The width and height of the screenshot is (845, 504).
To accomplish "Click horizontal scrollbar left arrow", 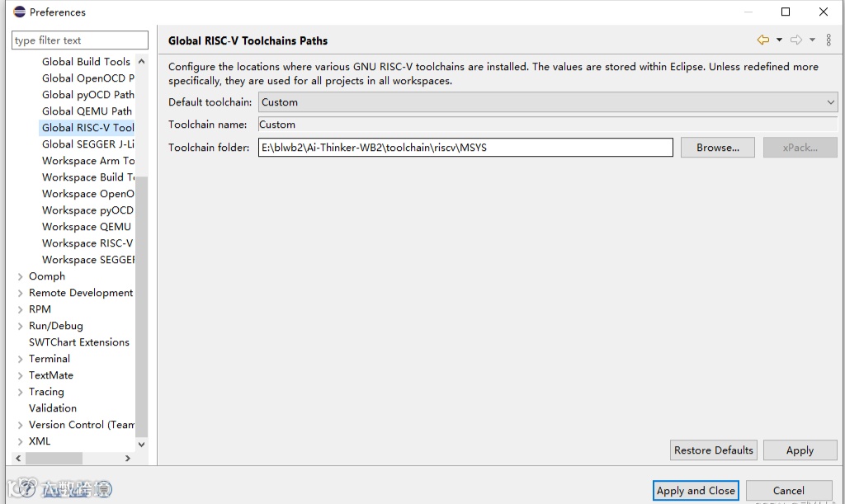I will coord(18,459).
